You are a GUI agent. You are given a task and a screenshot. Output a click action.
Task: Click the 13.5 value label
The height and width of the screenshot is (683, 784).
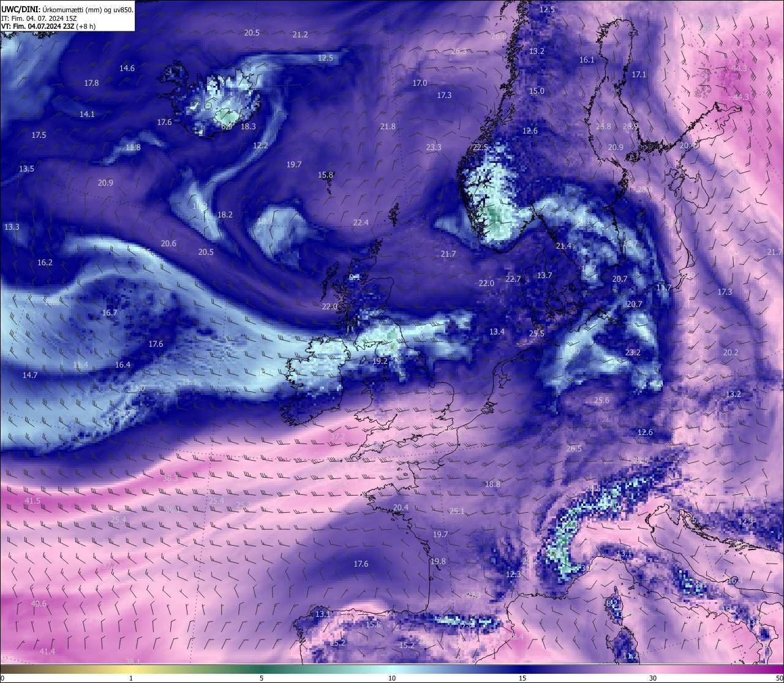coord(26,169)
